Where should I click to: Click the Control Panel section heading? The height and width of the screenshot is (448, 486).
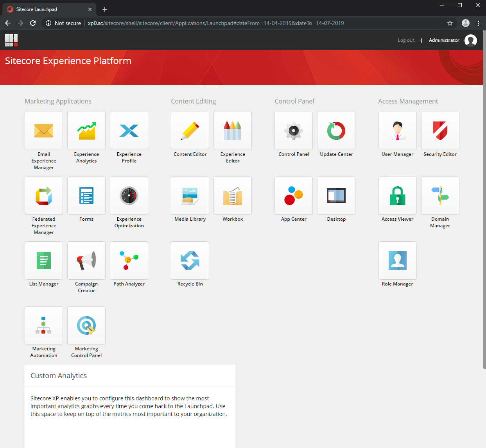tap(294, 101)
